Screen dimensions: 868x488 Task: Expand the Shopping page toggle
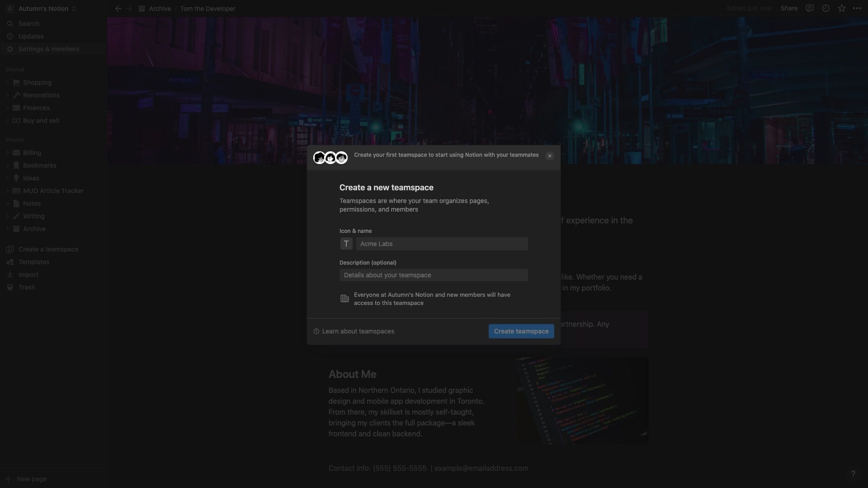[x=7, y=82]
